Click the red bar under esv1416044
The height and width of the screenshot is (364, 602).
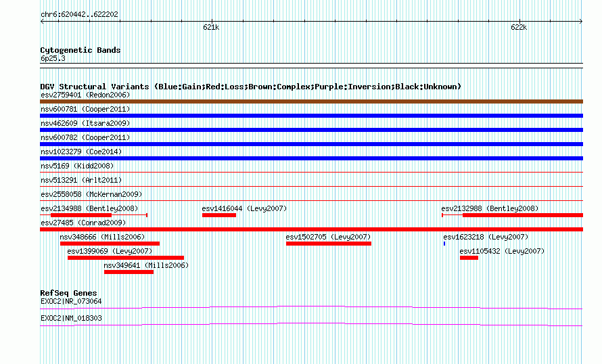click(219, 215)
